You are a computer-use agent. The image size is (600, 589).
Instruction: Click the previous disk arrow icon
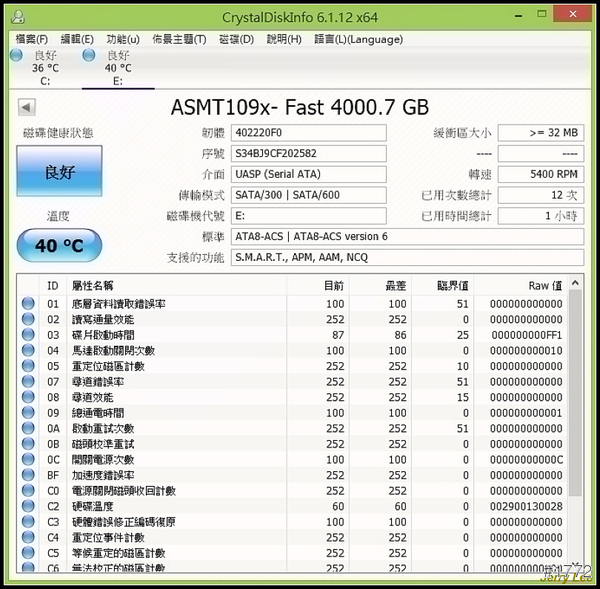(x=25, y=106)
